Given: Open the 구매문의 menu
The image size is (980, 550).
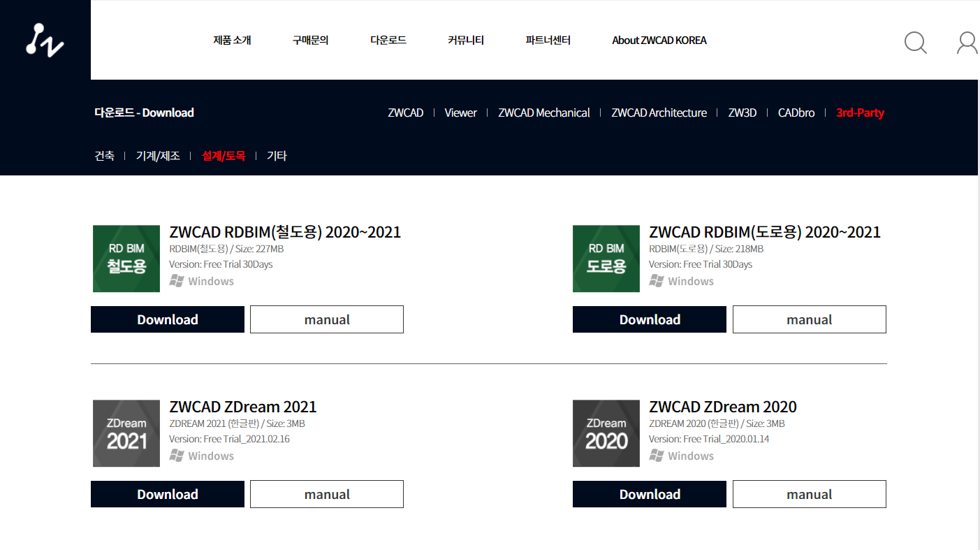Looking at the screenshot, I should (310, 40).
